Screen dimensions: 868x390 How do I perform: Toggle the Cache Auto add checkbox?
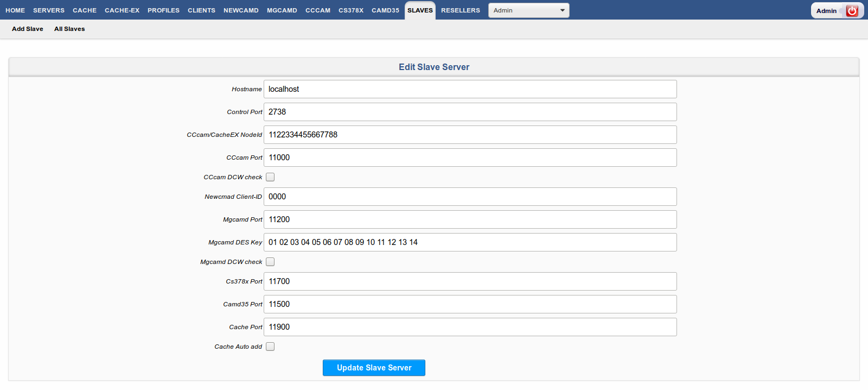(270, 347)
